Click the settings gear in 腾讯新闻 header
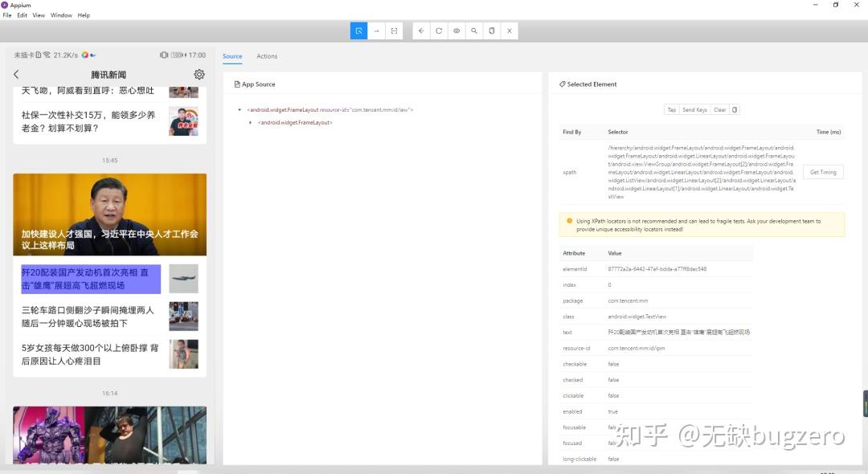 pyautogui.click(x=199, y=74)
